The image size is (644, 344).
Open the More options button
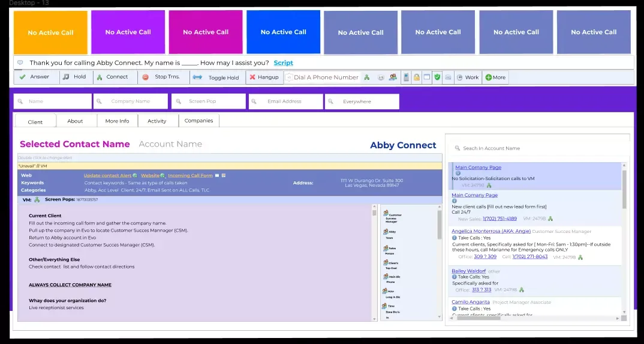(496, 77)
